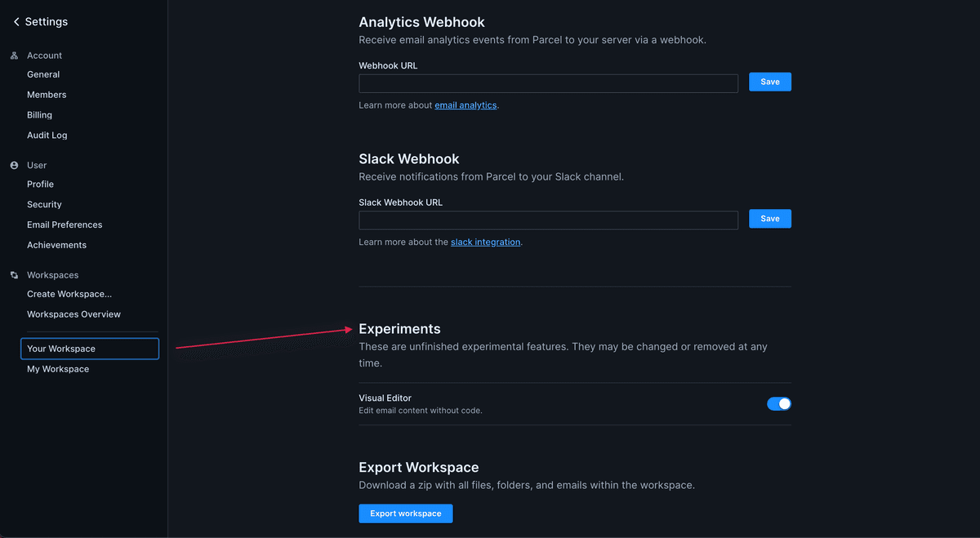
Task: Click the User person icon in sidebar
Action: point(13,165)
